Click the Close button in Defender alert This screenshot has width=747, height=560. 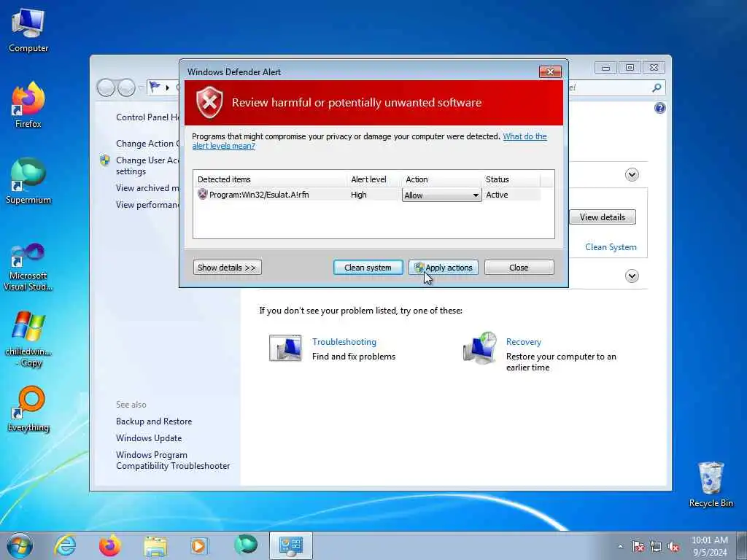click(519, 267)
